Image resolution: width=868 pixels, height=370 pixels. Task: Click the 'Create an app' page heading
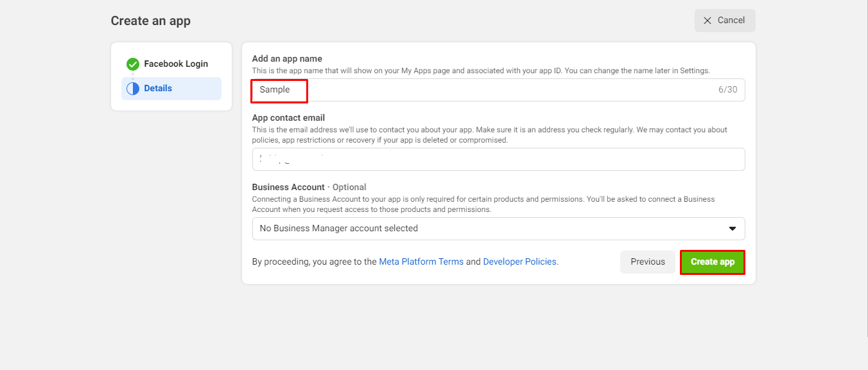[x=151, y=21]
